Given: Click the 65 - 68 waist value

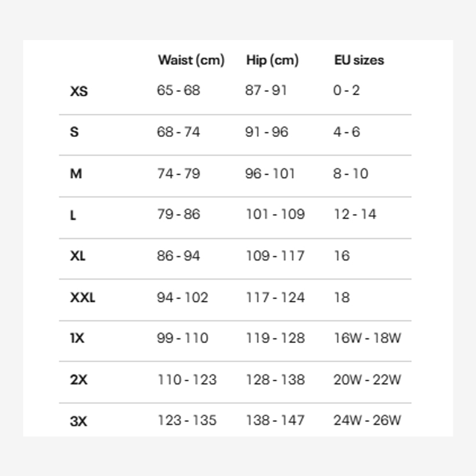Looking at the screenshot, I should click(178, 91).
